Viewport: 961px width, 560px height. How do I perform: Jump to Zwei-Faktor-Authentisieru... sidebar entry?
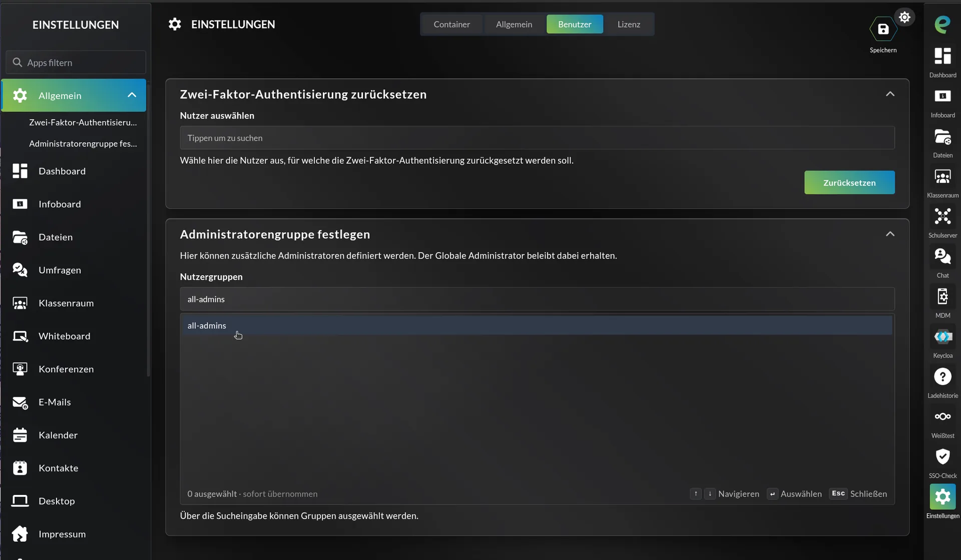coord(83,123)
